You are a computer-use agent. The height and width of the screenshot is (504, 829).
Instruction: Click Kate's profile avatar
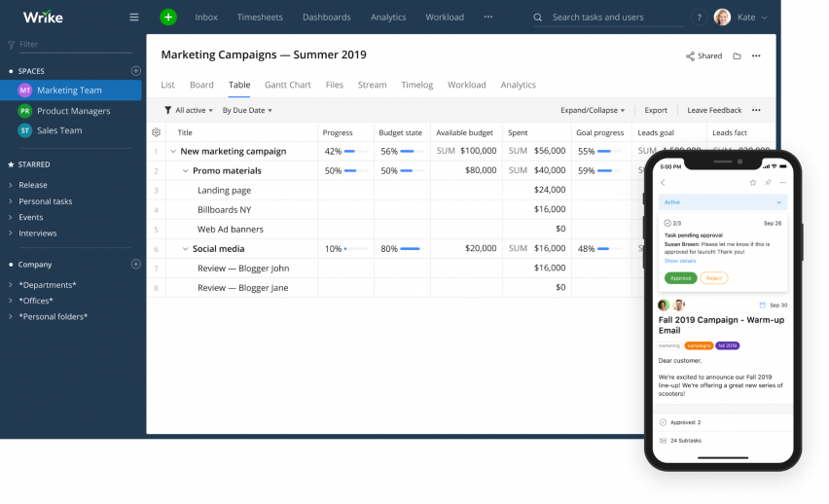[x=722, y=17]
